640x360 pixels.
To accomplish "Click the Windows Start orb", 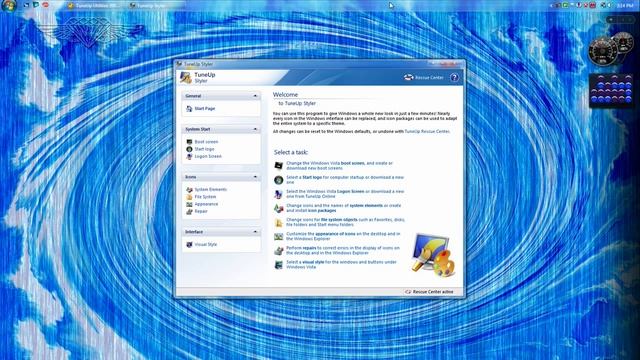I will pyautogui.click(x=9, y=5).
